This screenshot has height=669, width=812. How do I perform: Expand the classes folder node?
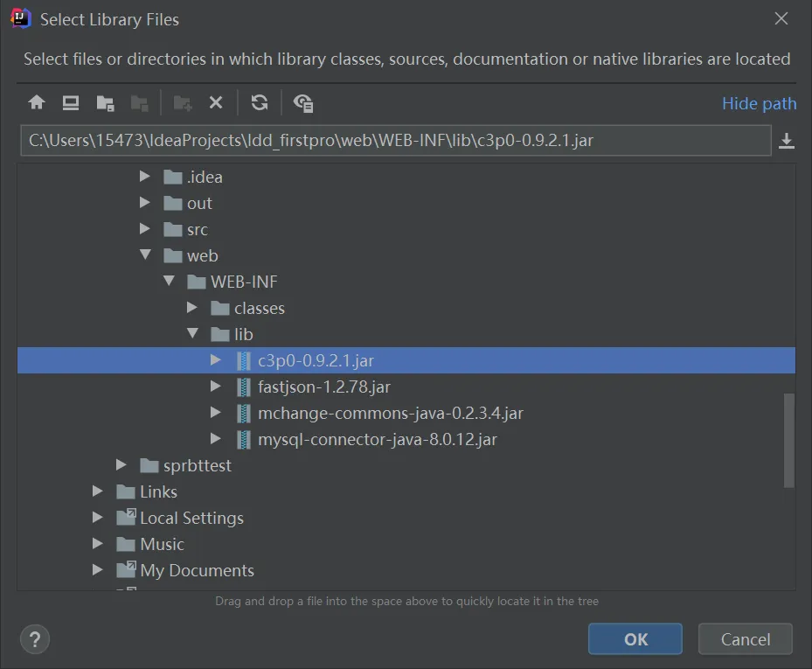point(192,308)
